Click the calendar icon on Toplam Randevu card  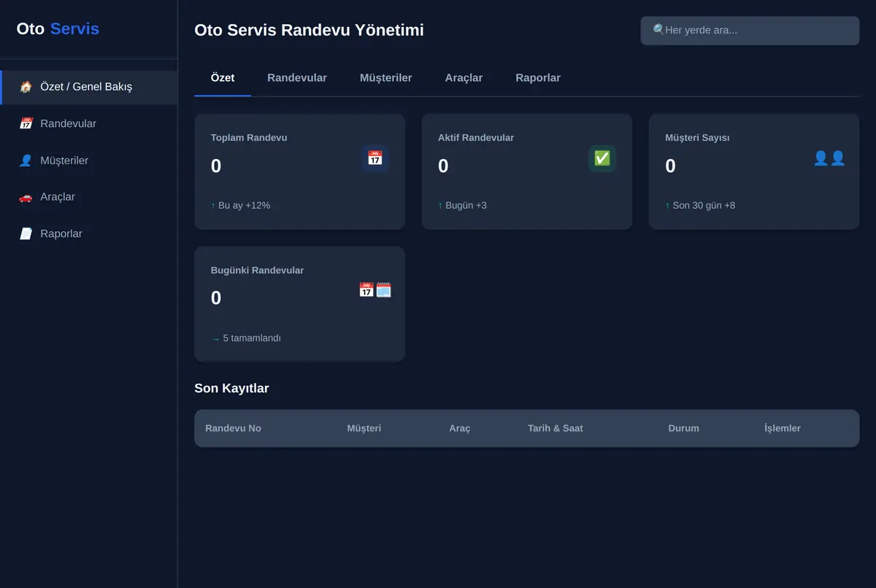tap(375, 158)
